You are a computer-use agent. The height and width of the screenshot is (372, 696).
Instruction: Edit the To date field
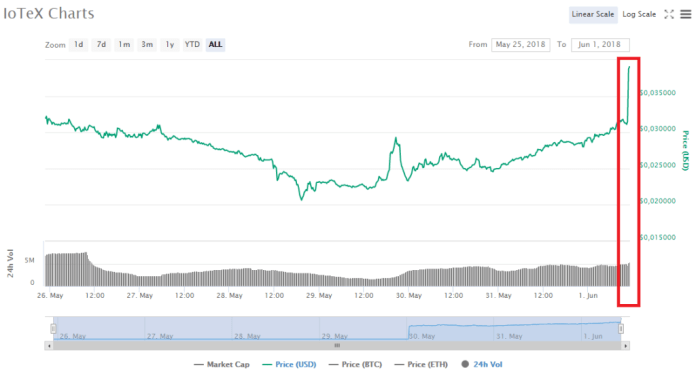click(600, 44)
